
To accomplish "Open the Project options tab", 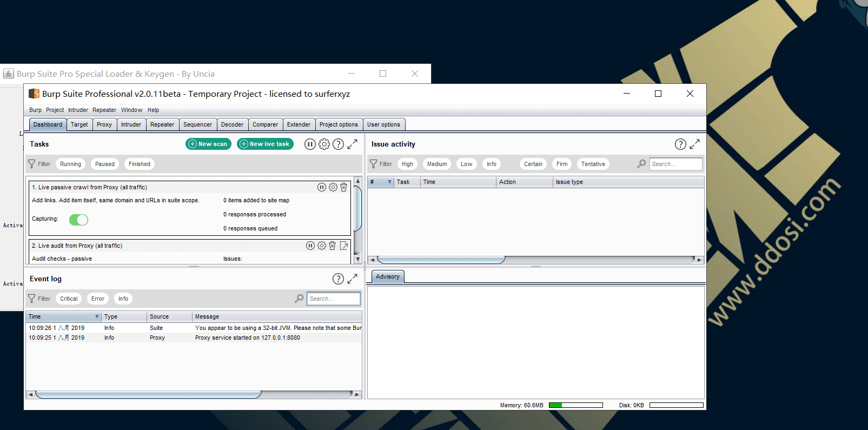I will 339,124.
